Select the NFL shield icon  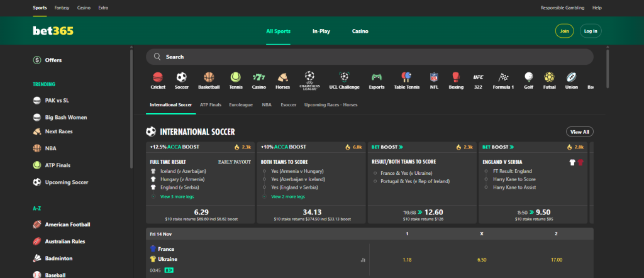tap(434, 77)
